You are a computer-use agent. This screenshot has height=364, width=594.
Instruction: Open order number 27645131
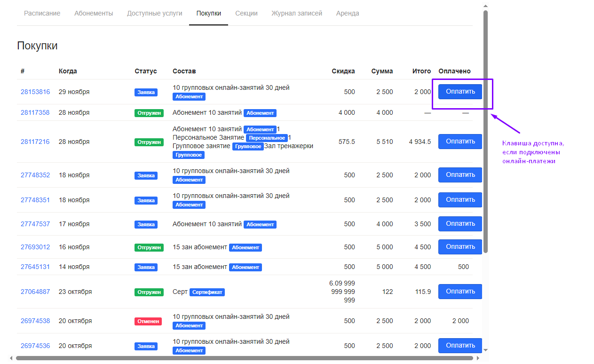click(x=35, y=267)
